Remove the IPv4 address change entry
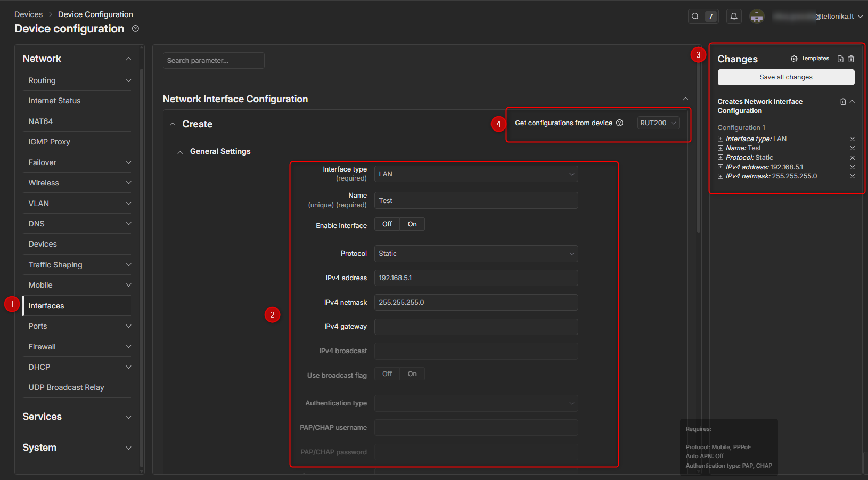The width and height of the screenshot is (868, 480). [852, 167]
